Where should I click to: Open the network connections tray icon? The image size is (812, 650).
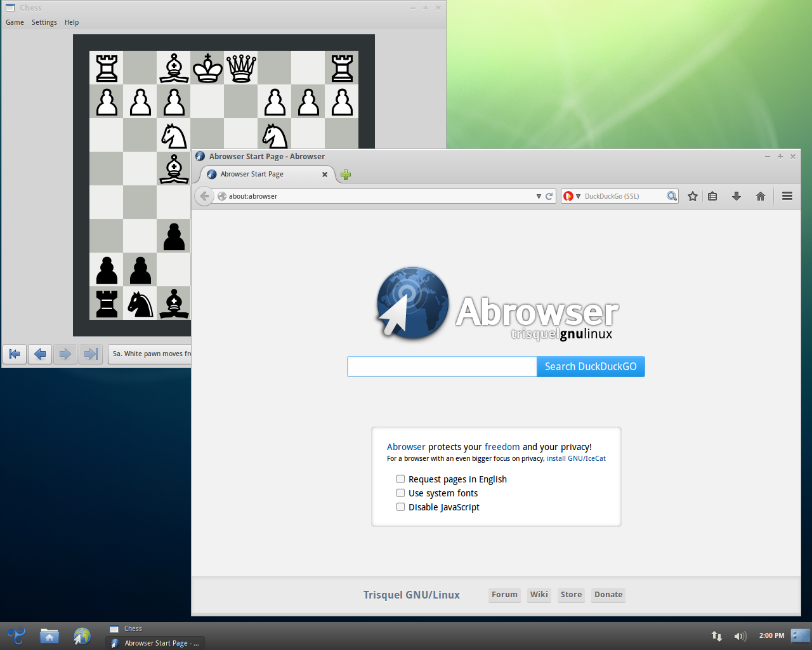coord(717,635)
